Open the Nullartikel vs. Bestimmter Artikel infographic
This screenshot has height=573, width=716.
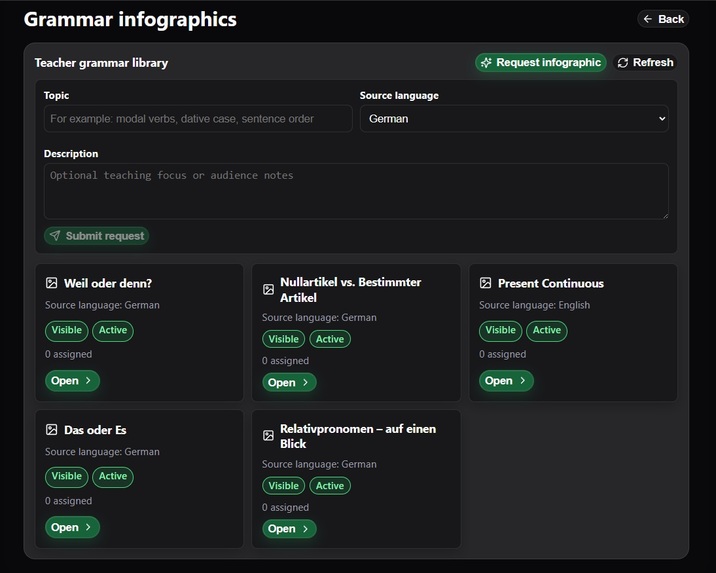(289, 383)
